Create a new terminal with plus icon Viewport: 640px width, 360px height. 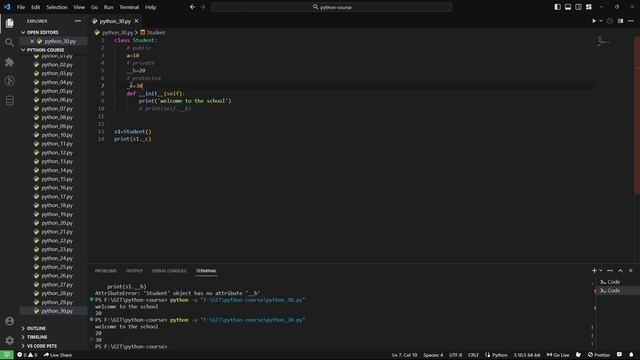[x=594, y=271]
